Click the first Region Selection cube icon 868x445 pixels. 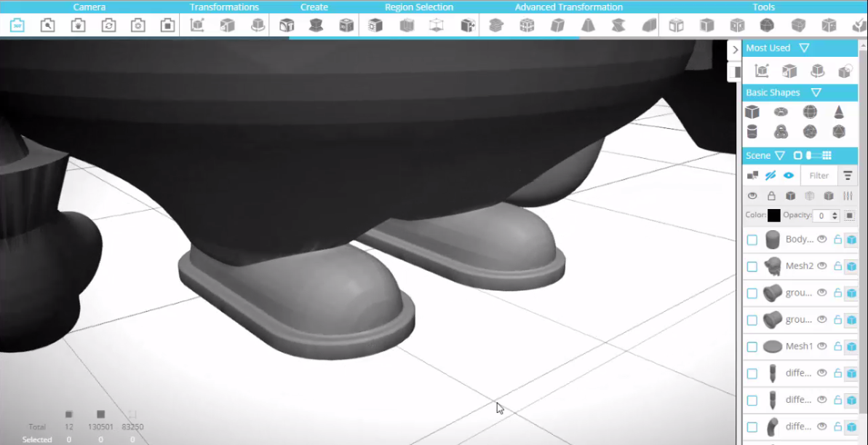coord(375,25)
